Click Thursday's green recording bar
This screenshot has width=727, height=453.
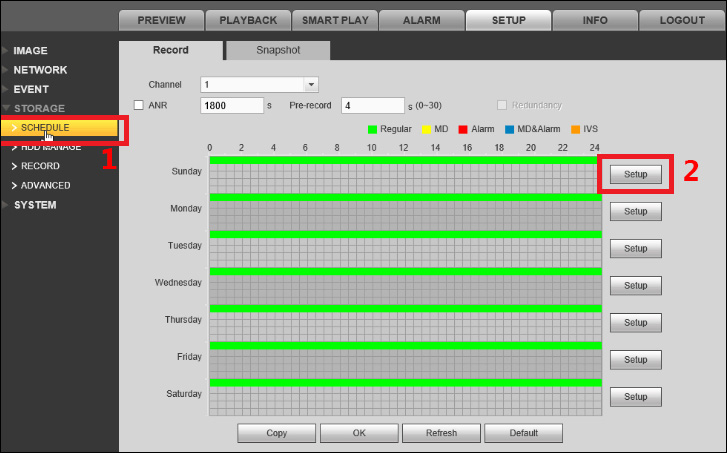tap(406, 308)
